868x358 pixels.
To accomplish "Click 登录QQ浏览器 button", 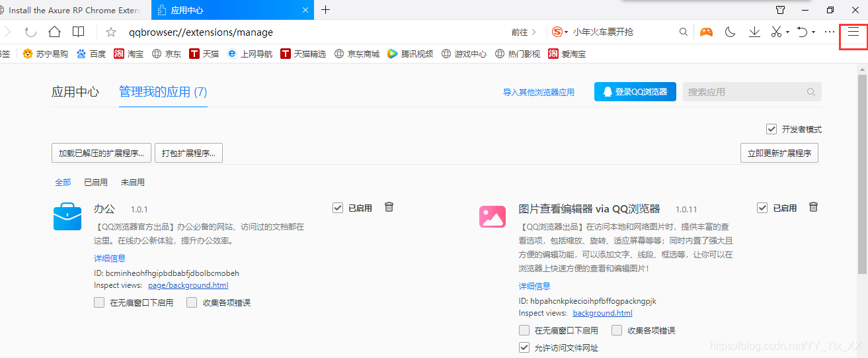I will [635, 92].
